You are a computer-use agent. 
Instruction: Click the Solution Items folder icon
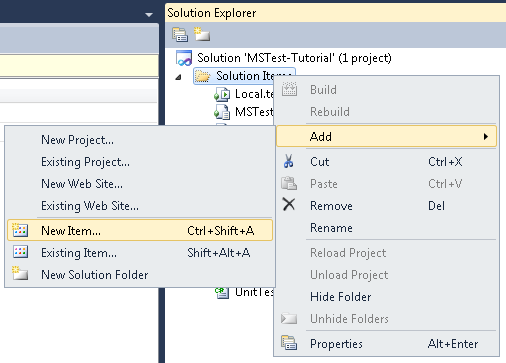tap(203, 76)
